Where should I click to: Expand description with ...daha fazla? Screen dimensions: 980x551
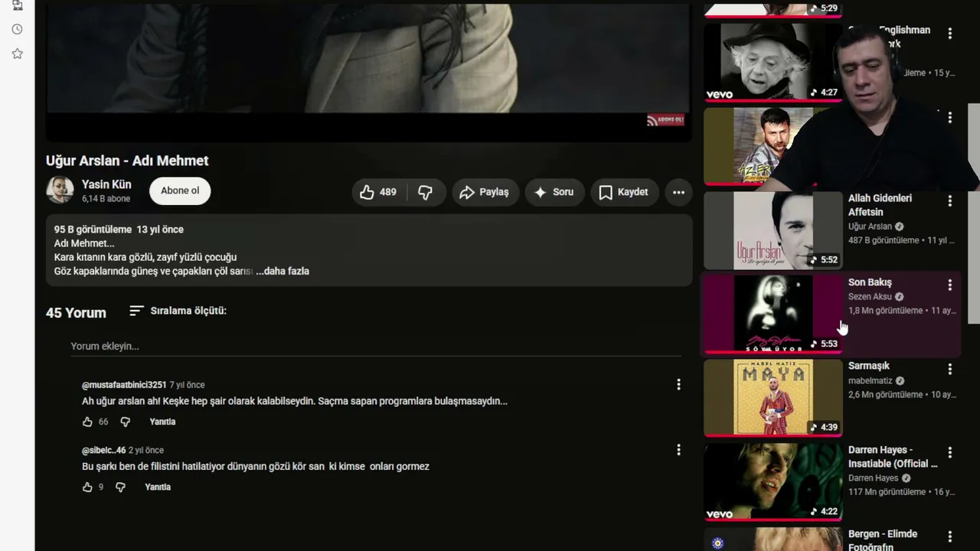(x=283, y=271)
